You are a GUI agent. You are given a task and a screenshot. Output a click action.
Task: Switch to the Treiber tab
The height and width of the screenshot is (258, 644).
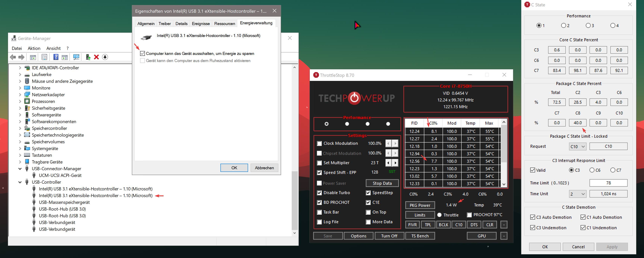pyautogui.click(x=165, y=24)
